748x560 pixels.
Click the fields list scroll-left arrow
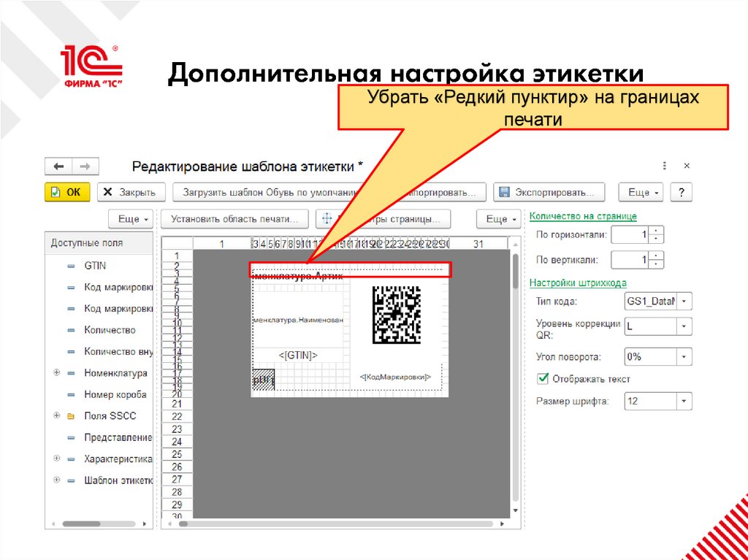[x=53, y=523]
